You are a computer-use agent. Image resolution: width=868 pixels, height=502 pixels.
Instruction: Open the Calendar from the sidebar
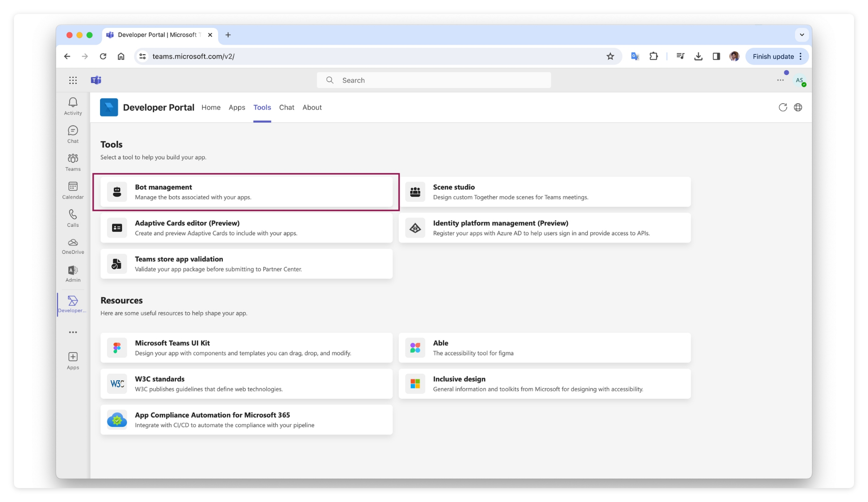pyautogui.click(x=73, y=186)
